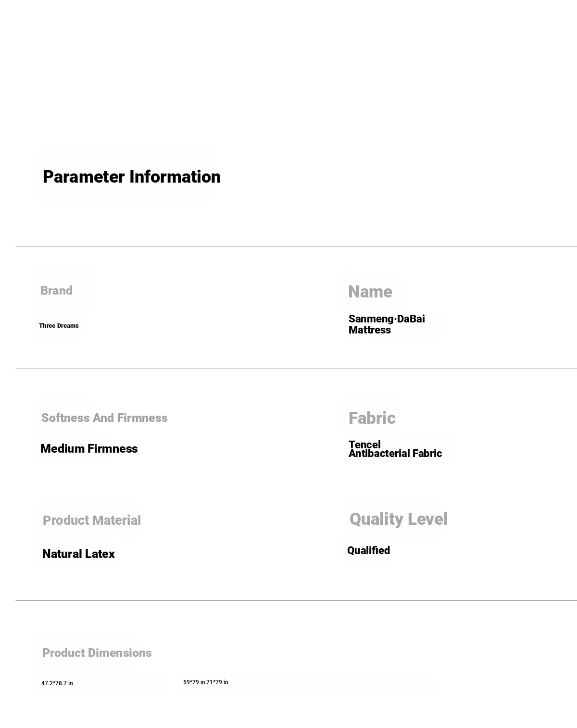
Task: Select the Product Dimensions label
Action: [x=97, y=653]
